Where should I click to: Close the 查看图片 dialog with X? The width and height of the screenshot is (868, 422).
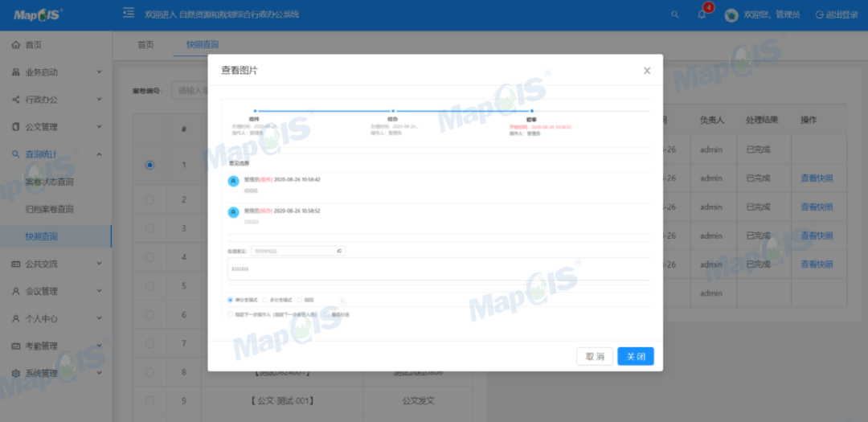(647, 71)
